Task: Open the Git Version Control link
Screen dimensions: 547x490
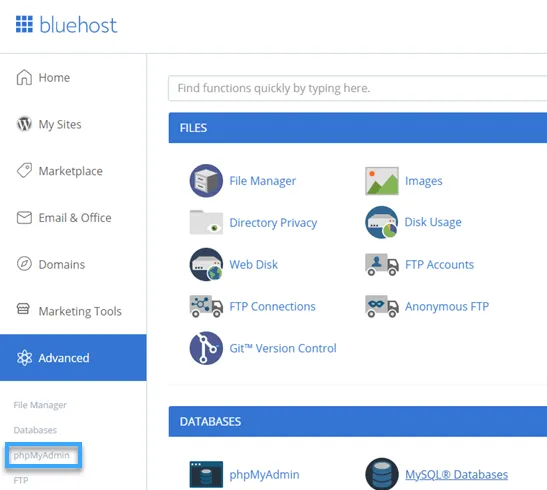Action: (283, 348)
